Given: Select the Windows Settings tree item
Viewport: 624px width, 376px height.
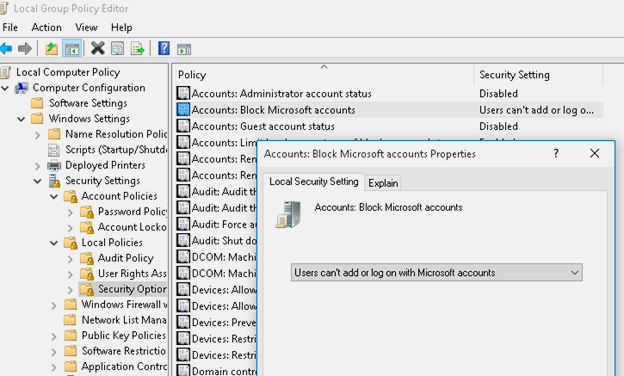Looking at the screenshot, I should [89, 119].
